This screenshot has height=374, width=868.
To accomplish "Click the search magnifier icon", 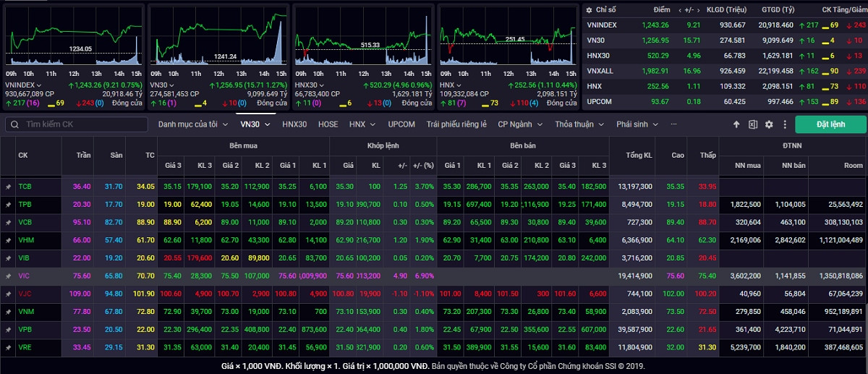I will [15, 124].
